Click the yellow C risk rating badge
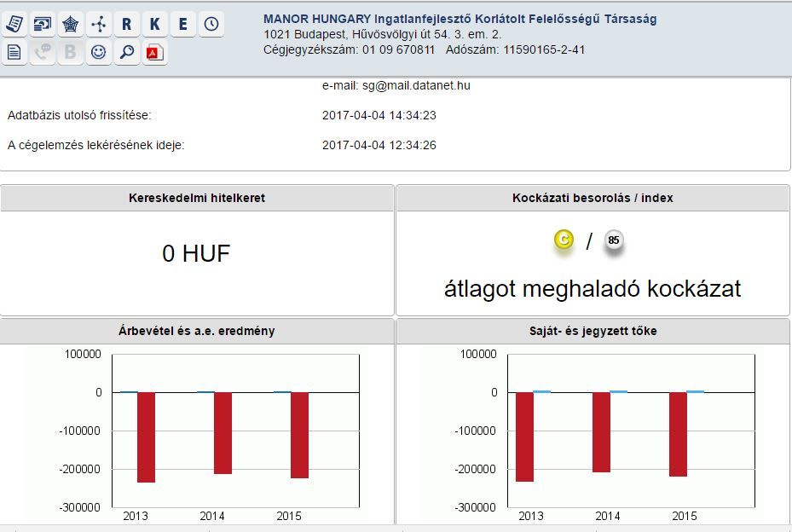This screenshot has height=532, width=792. (564, 239)
